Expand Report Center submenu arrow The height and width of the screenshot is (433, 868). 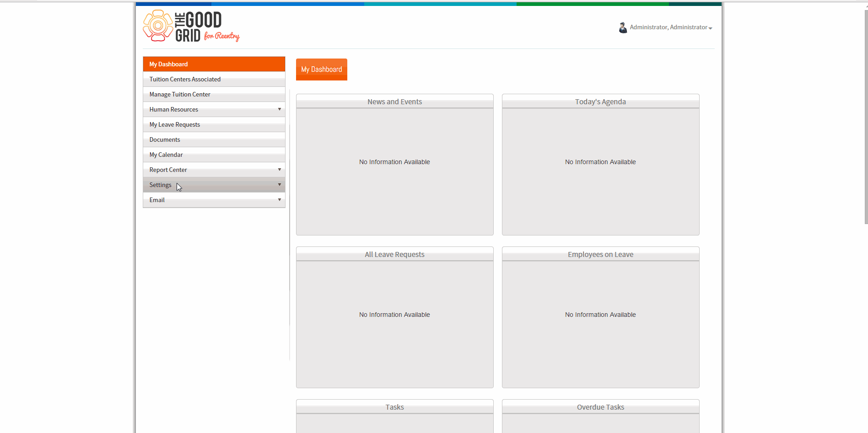pyautogui.click(x=280, y=169)
